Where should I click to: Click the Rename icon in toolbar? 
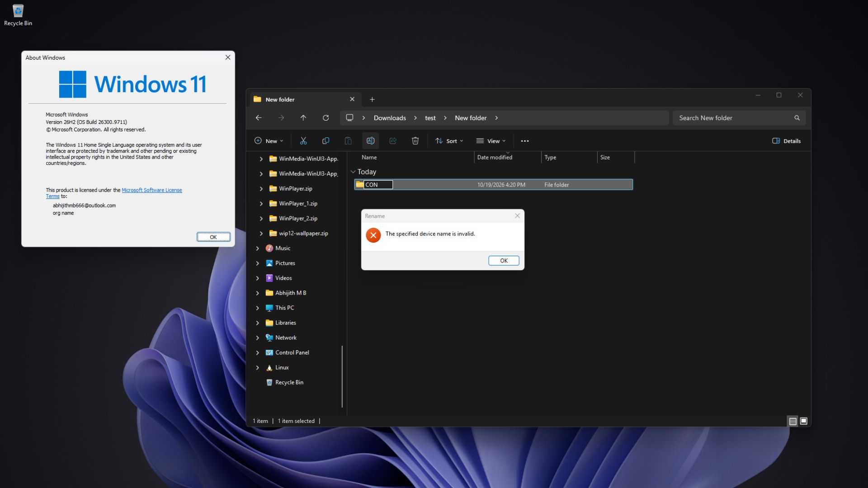tap(370, 141)
